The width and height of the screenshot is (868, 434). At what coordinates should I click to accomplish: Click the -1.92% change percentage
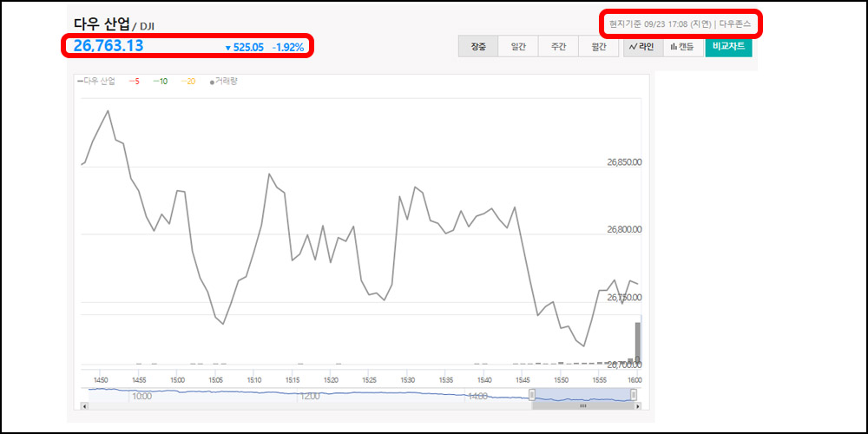click(x=288, y=48)
